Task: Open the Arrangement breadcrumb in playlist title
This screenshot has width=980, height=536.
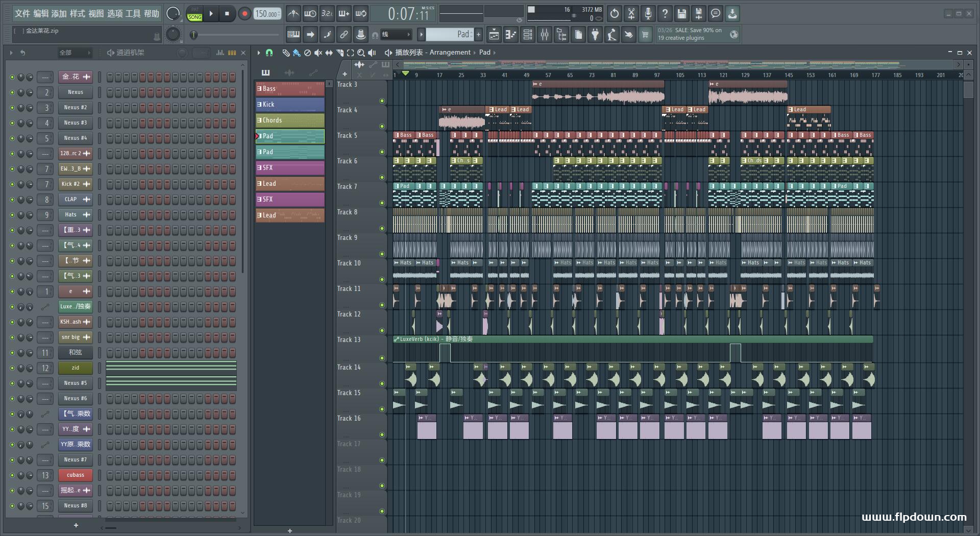Action: (x=450, y=52)
